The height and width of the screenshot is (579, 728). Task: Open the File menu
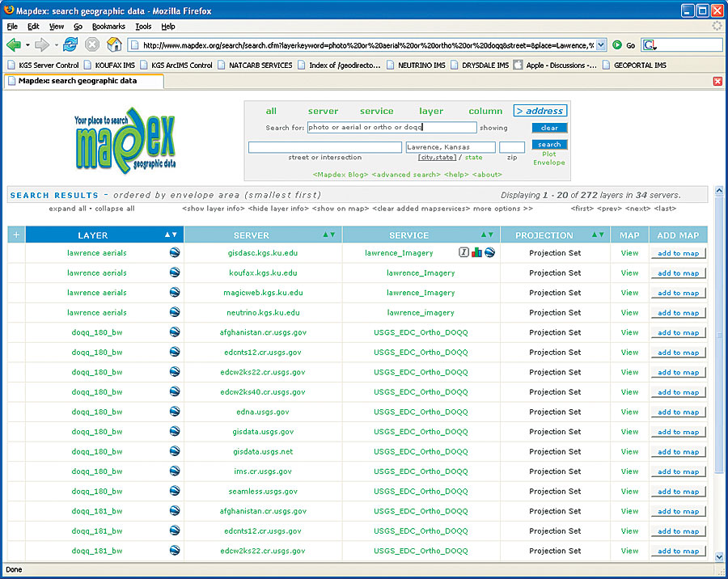(x=12, y=27)
